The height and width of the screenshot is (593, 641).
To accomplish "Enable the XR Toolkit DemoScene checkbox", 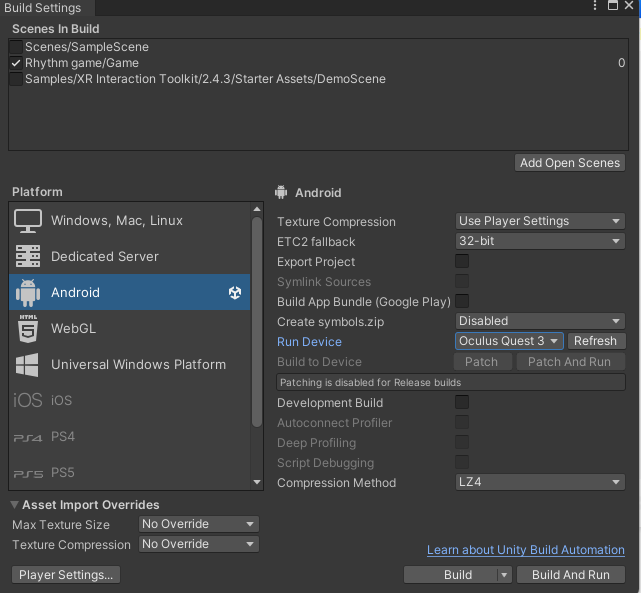I will 16,79.
